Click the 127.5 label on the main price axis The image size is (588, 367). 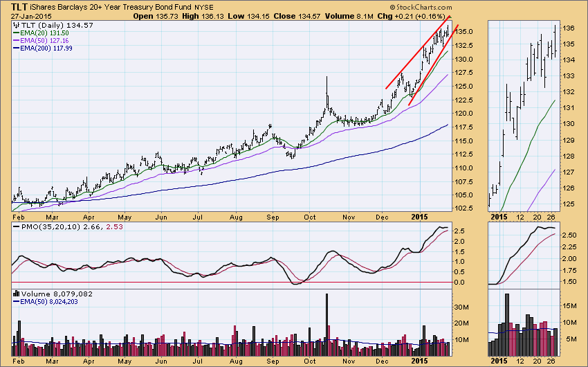pyautogui.click(x=466, y=73)
